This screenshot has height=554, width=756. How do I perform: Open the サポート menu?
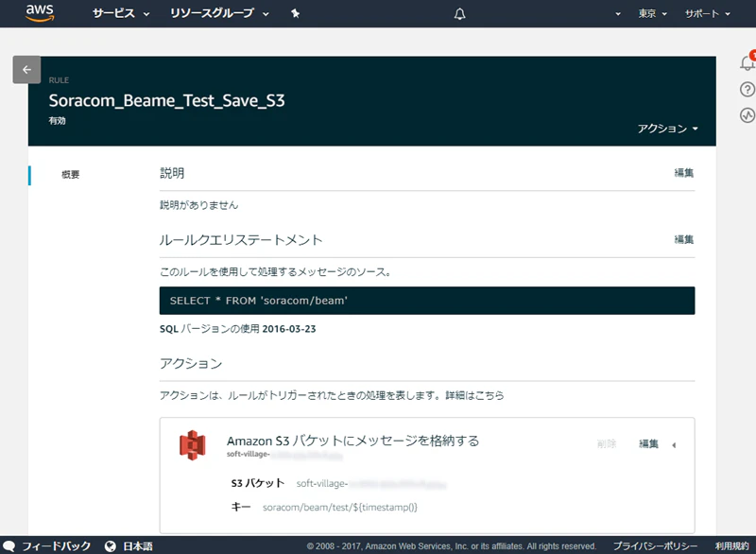707,13
